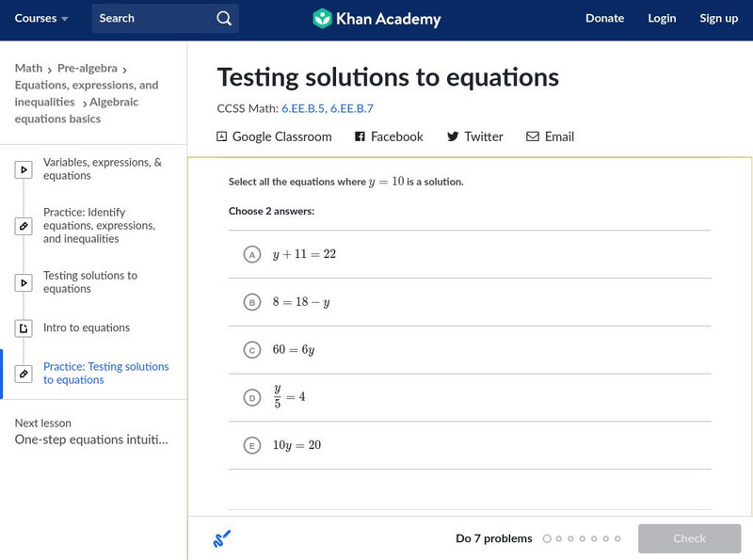
Task: Open the Courses dropdown menu
Action: (41, 18)
